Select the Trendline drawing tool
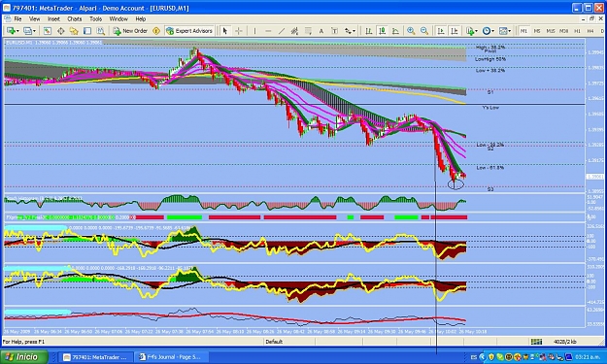 click(x=282, y=31)
